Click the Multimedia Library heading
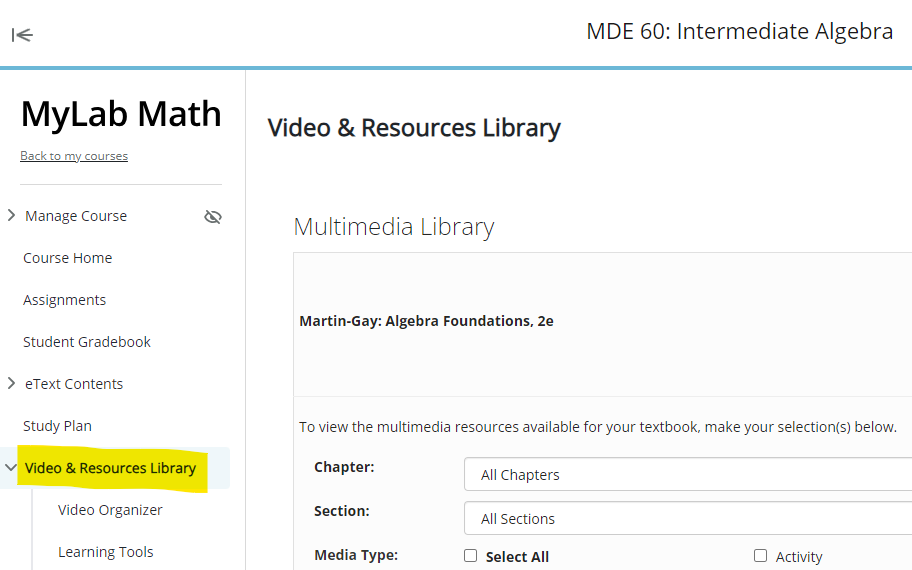This screenshot has height=570, width=912. click(394, 227)
